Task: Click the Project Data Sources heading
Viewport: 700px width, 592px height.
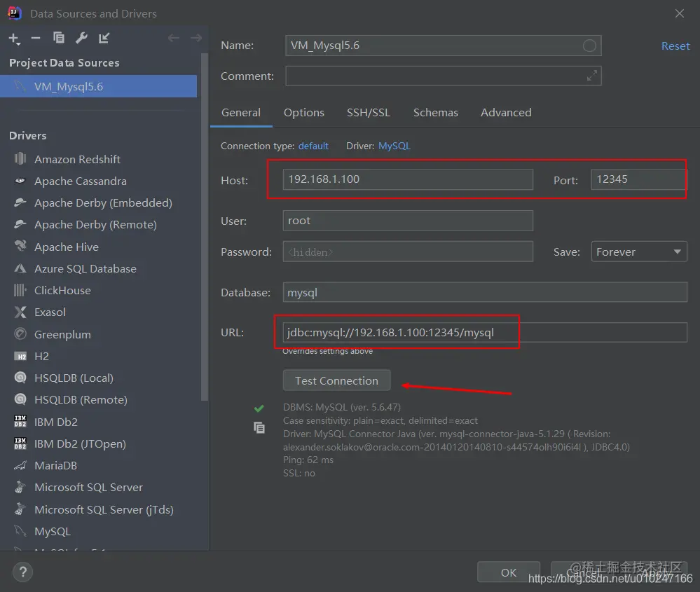Action: tap(64, 63)
